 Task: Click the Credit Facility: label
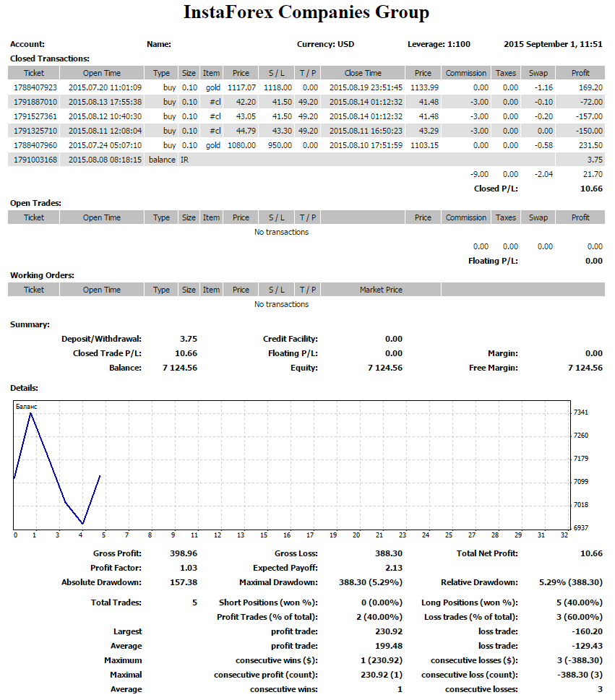(x=291, y=339)
